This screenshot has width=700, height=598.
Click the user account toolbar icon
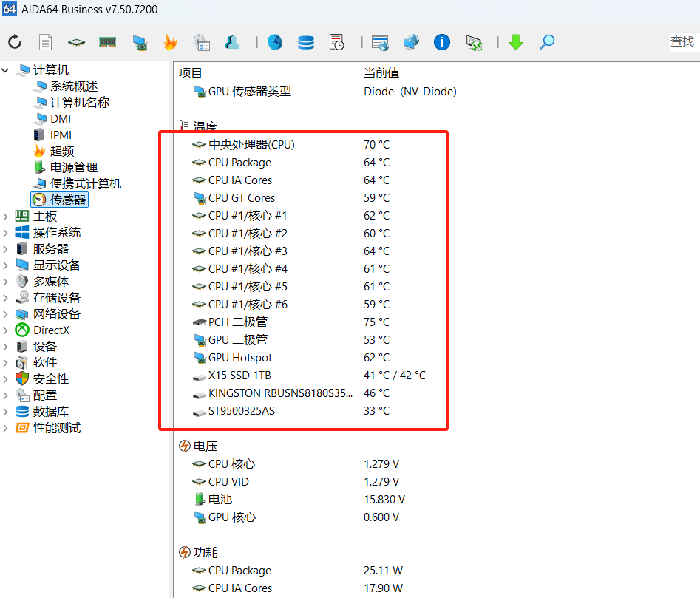(233, 42)
